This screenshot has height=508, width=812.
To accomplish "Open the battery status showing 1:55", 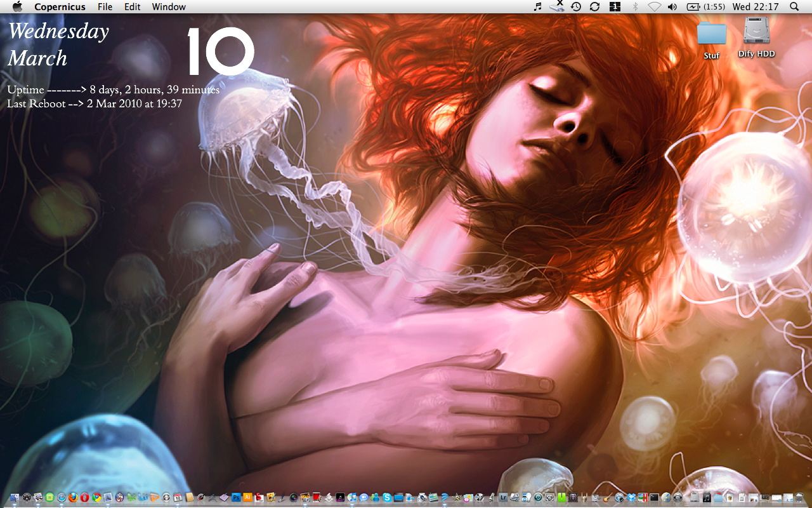I will [x=706, y=6].
